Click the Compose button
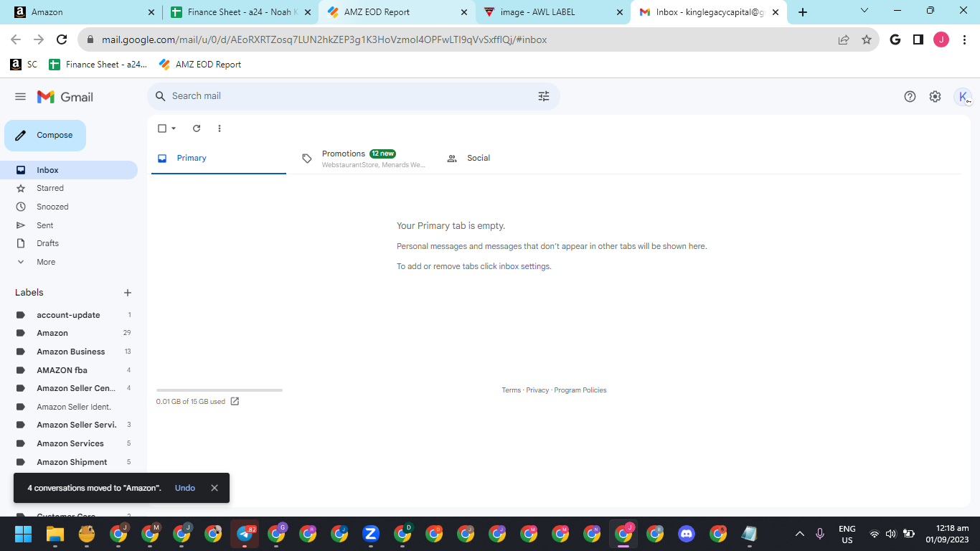This screenshot has width=980, height=551. point(45,136)
